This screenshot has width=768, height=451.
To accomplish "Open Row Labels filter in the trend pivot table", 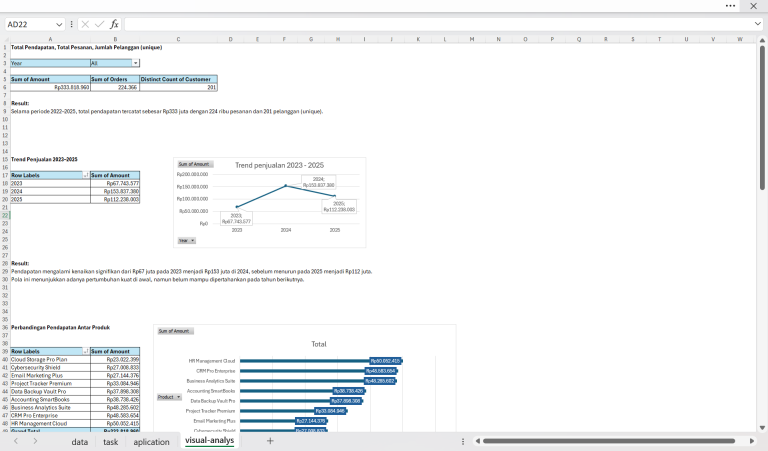I will pyautogui.click(x=86, y=175).
